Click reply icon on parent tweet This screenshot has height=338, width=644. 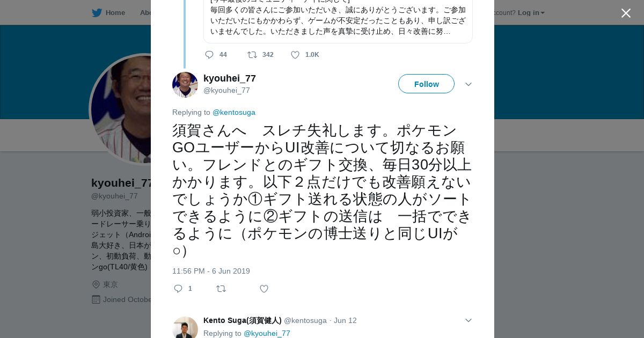click(209, 55)
